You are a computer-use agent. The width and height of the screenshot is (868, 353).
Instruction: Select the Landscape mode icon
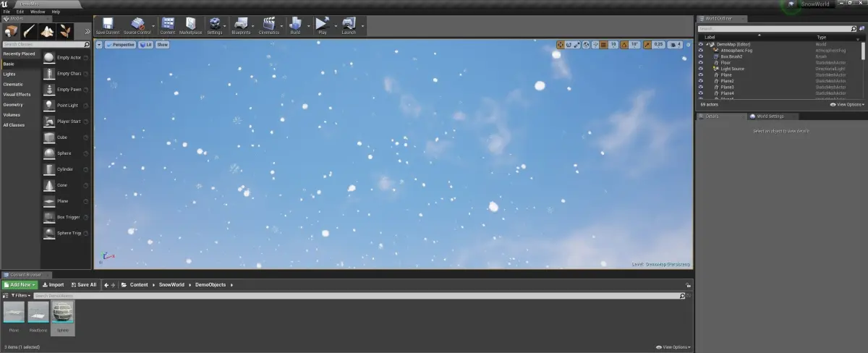click(47, 31)
